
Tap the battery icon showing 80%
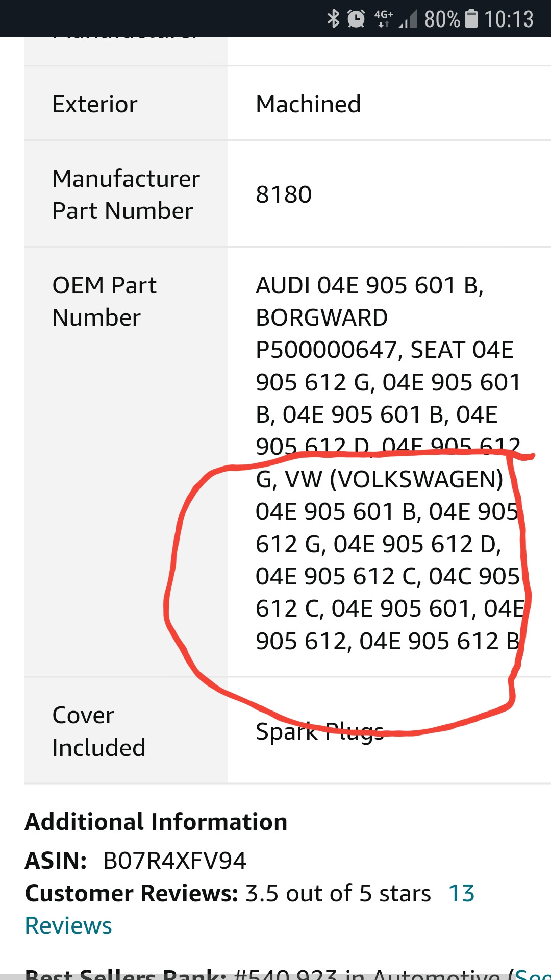(x=471, y=16)
